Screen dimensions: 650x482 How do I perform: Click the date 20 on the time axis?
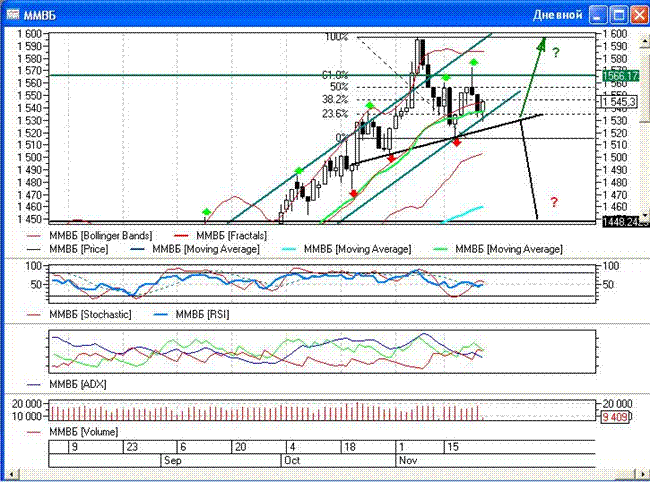click(x=240, y=447)
